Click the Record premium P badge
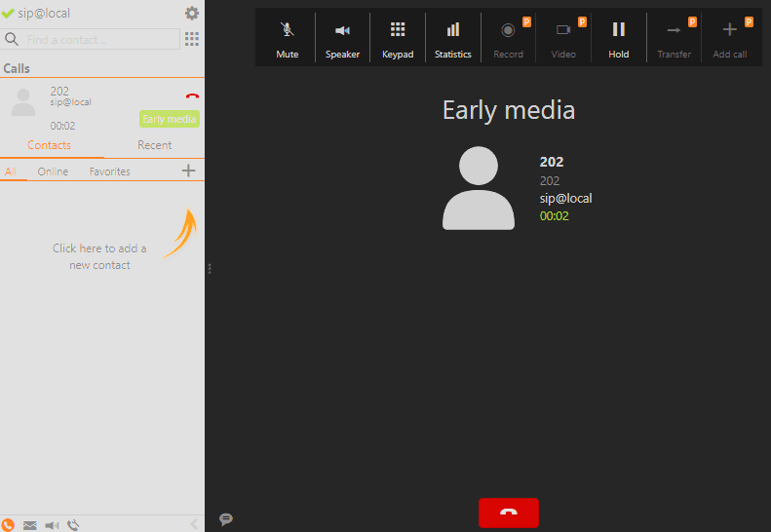The image size is (771, 532). (x=526, y=21)
